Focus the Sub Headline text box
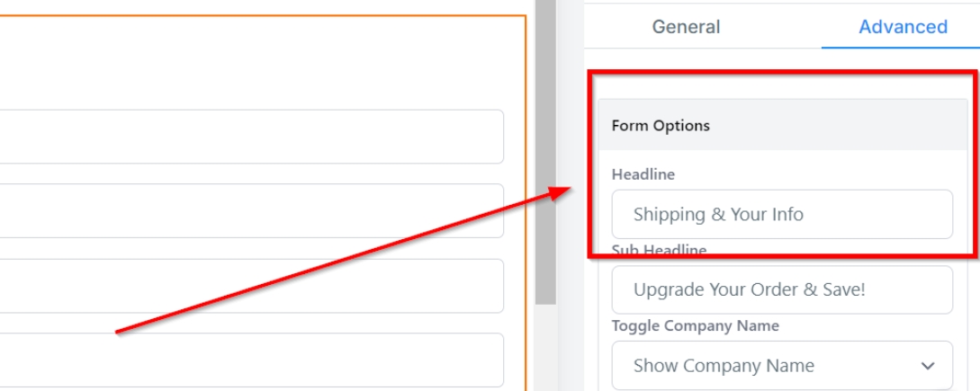The image size is (980, 391). coord(781,289)
